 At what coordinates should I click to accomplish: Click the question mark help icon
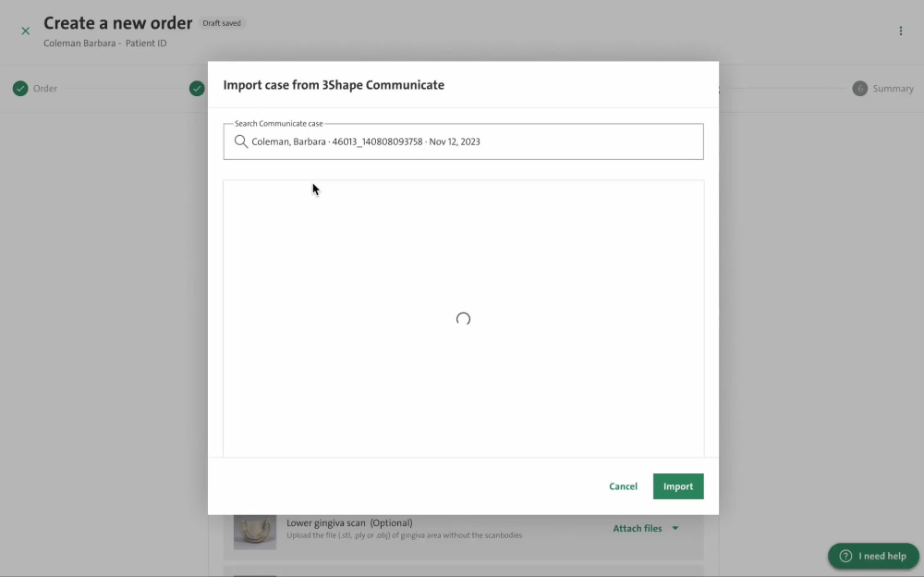click(845, 556)
